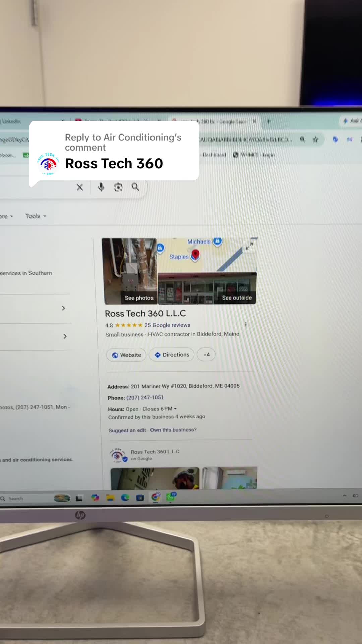Click the magnifying glass search icon

135,187
